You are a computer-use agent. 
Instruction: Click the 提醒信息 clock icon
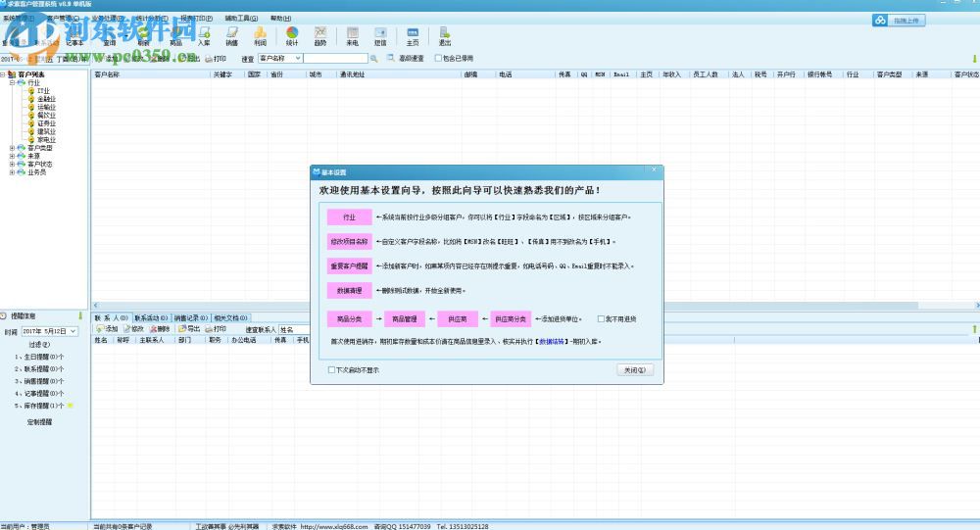4,315
